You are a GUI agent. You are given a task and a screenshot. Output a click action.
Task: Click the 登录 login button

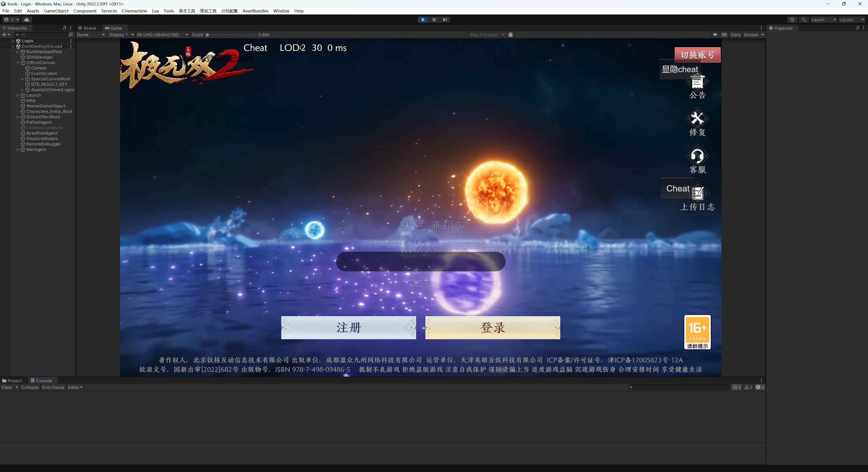493,328
